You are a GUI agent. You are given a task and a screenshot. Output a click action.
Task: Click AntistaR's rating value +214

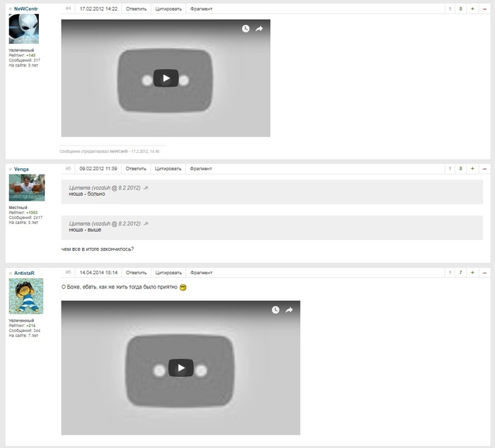(31, 326)
